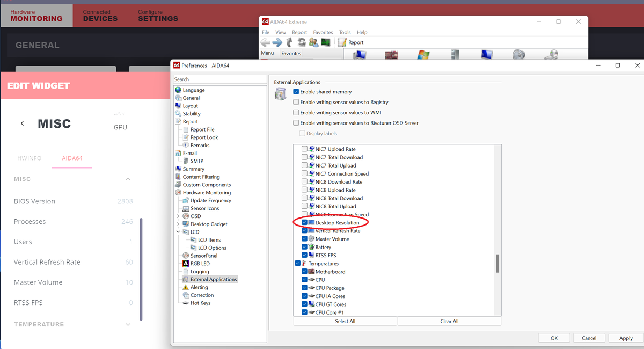Image resolution: width=644 pixels, height=349 pixels.
Task: Expand the TEMPERATURE section chevron
Action: tap(128, 324)
